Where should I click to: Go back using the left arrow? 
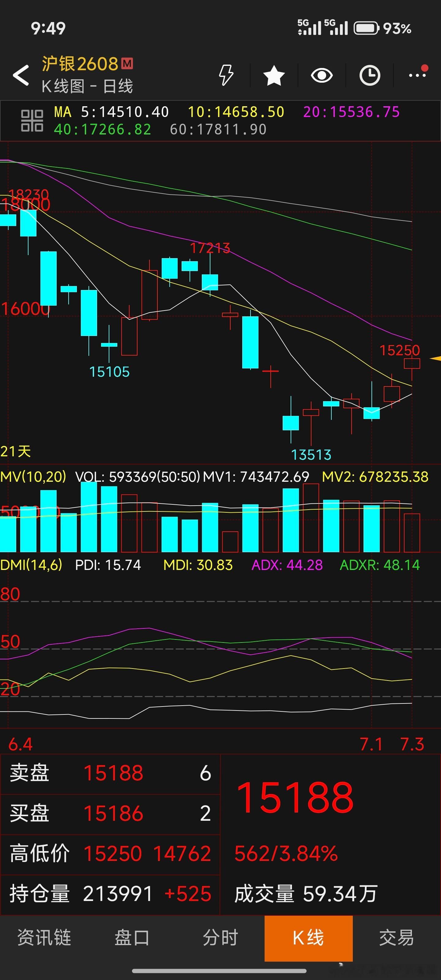[x=21, y=75]
